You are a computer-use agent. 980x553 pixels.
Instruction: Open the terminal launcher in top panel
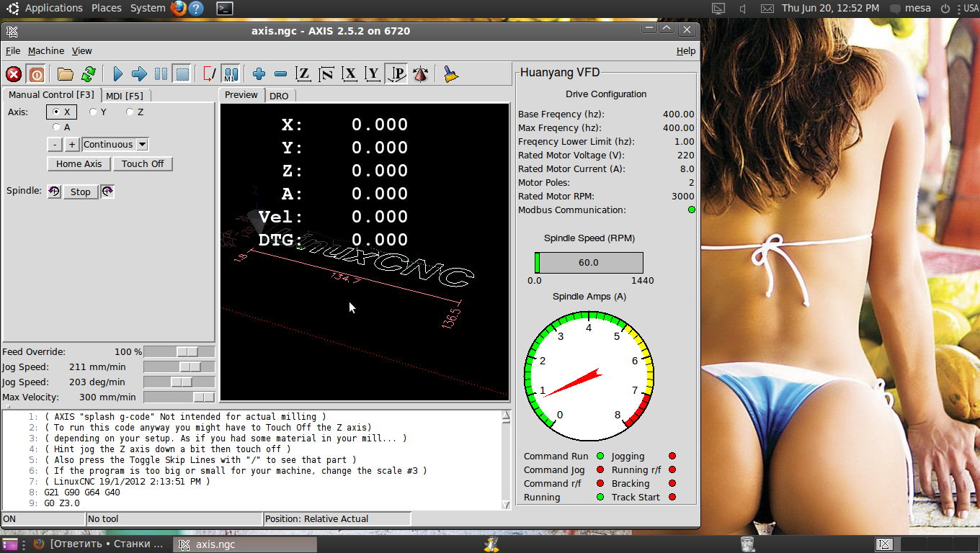point(225,9)
